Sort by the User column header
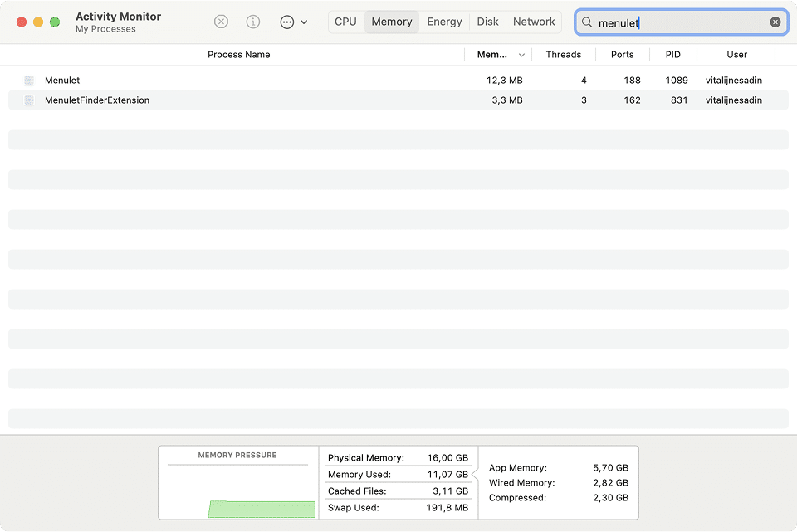Viewport: 797px width, 532px height. 736,55
